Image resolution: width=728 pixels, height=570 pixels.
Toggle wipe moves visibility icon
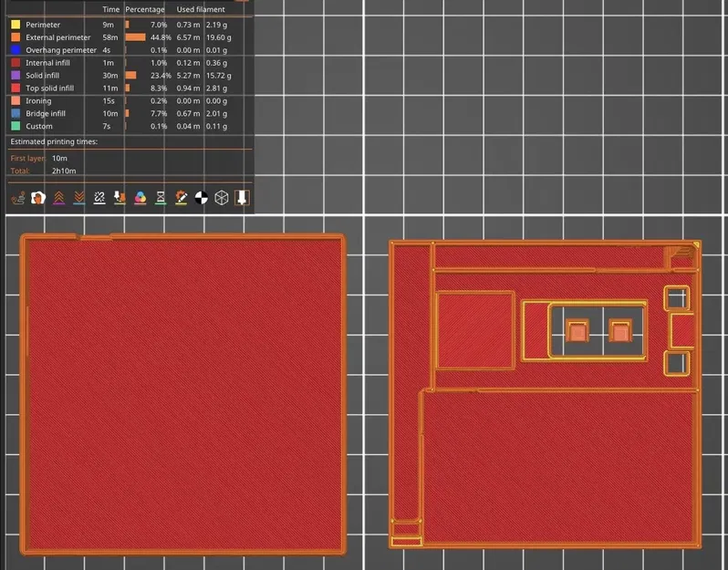(x=38, y=198)
